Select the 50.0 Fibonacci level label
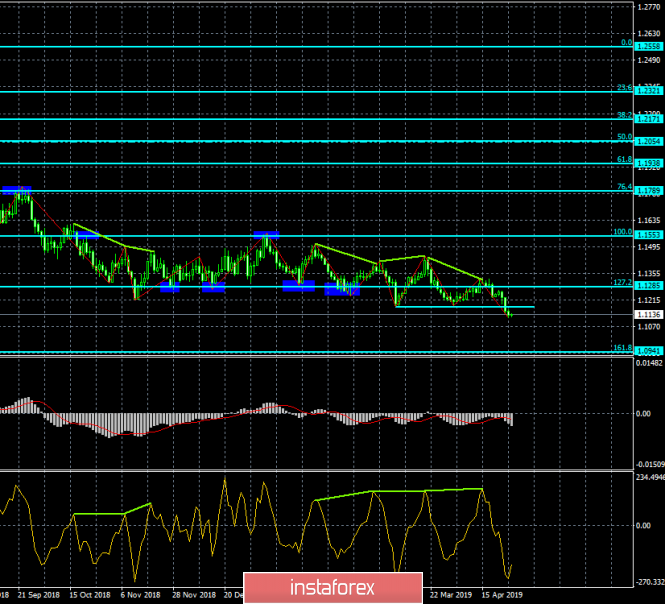Screen dimensions: 665x604 (623, 137)
